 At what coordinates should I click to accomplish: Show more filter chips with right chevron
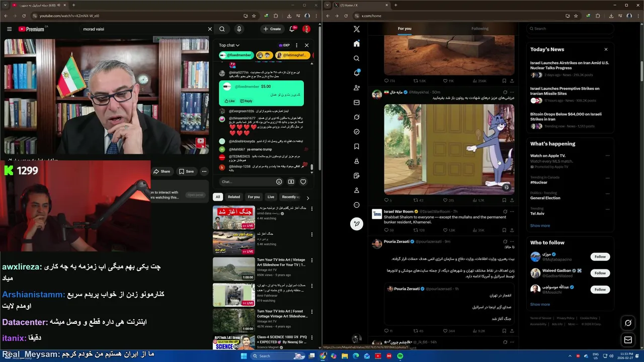click(307, 198)
